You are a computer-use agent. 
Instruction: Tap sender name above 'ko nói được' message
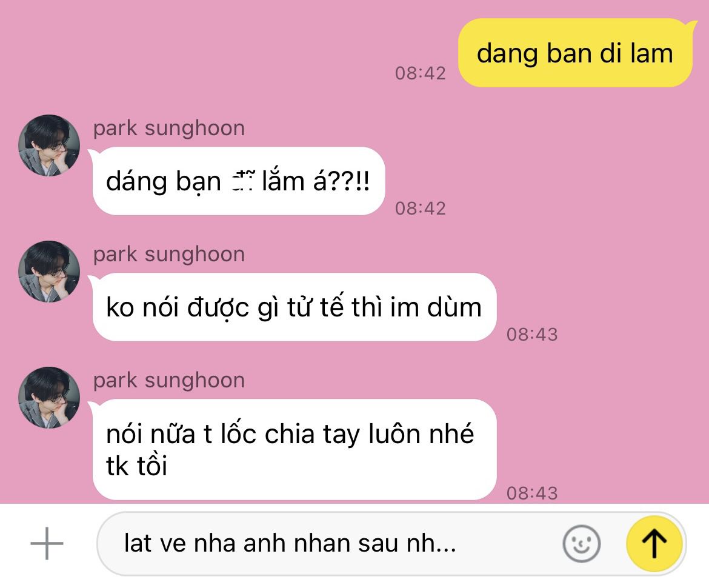pos(169,254)
